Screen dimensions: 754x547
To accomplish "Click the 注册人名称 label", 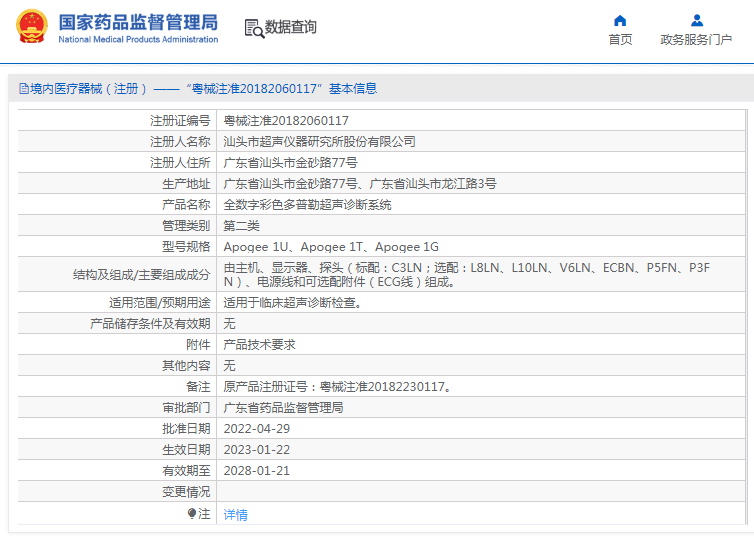I will [180, 142].
